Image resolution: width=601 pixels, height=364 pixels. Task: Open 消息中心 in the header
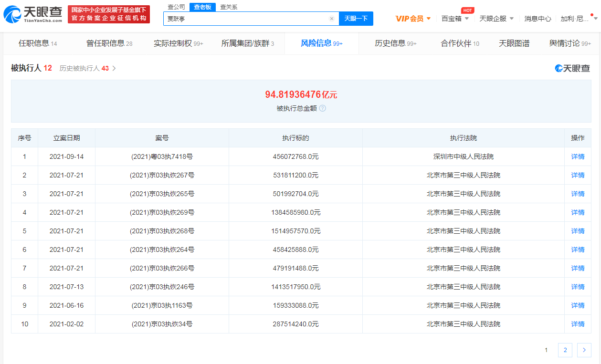pos(538,19)
